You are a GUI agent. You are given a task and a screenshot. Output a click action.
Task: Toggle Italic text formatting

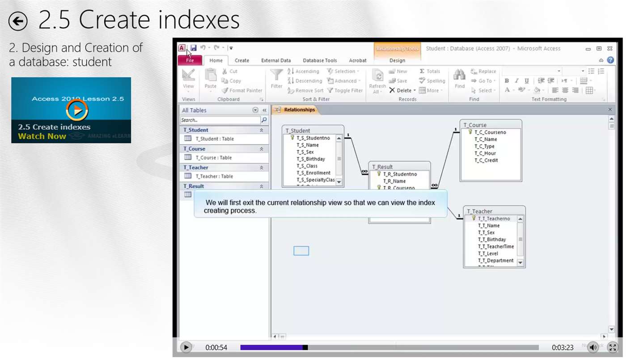click(x=517, y=81)
